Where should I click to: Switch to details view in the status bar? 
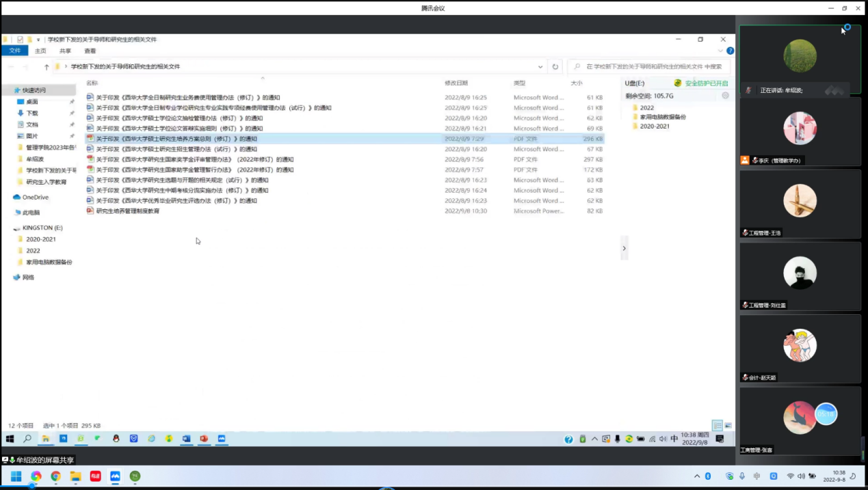pos(717,425)
